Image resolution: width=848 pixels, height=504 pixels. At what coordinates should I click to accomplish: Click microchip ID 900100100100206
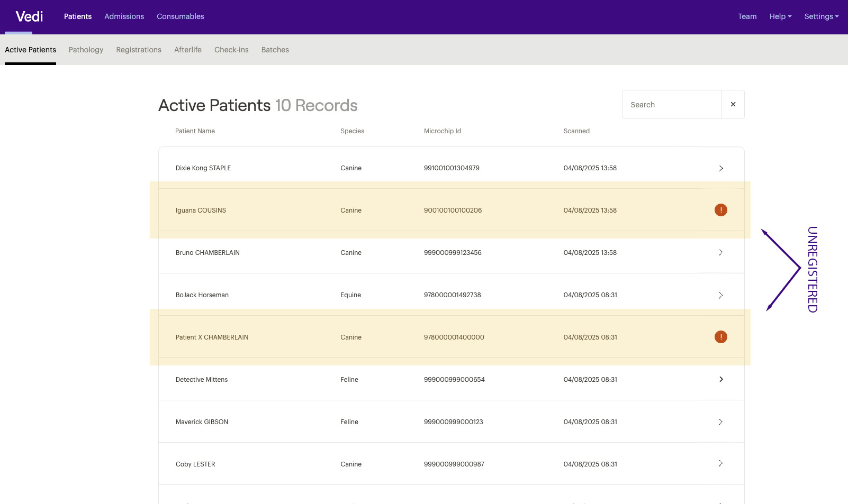[x=453, y=210]
